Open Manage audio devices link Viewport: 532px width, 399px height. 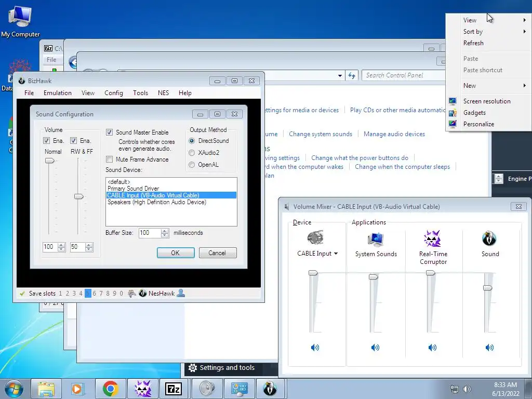pos(394,134)
